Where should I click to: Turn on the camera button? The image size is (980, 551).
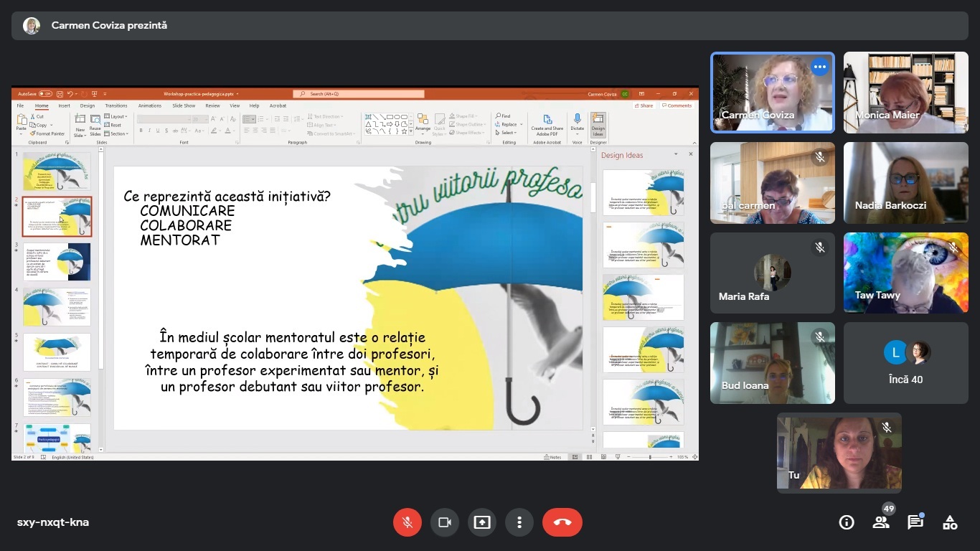point(445,522)
